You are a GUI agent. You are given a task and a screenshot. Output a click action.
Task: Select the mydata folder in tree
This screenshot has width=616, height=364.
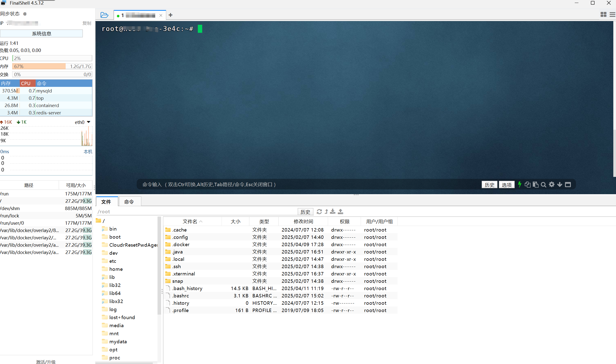(118, 342)
